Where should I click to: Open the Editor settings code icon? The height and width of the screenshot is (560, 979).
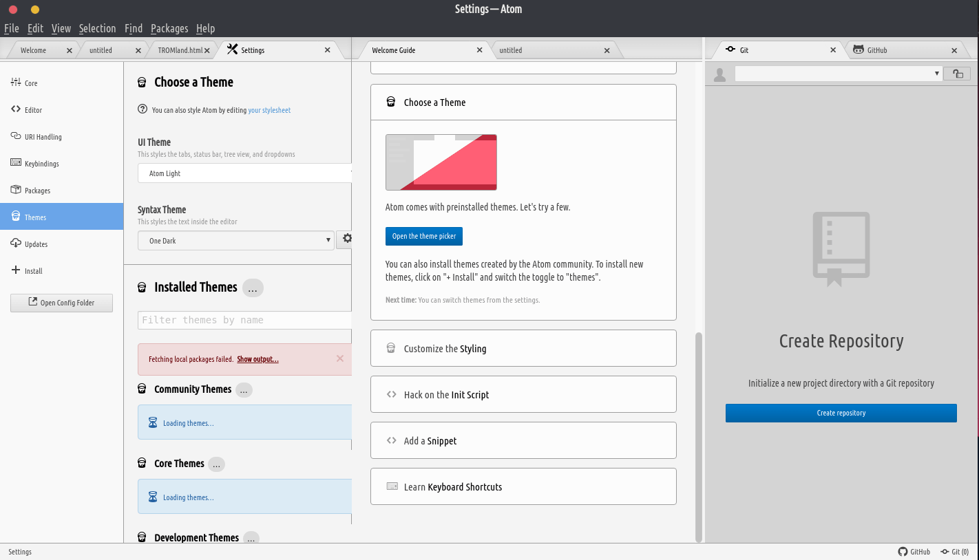[x=16, y=109]
